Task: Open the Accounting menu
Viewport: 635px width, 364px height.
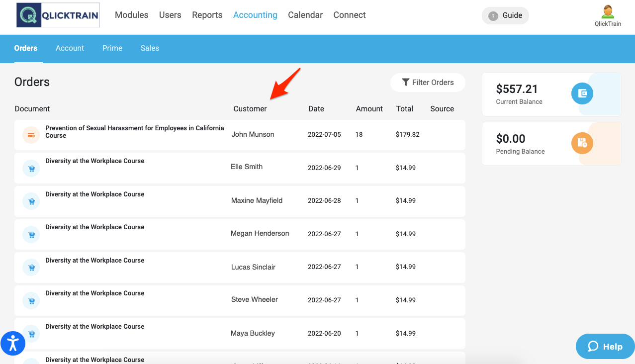Action: click(x=255, y=15)
